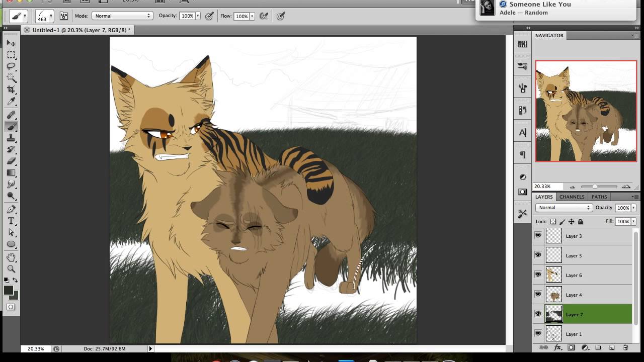Select the Dodge tool
Viewport: 644px width, 362px height.
pyautogui.click(x=11, y=196)
